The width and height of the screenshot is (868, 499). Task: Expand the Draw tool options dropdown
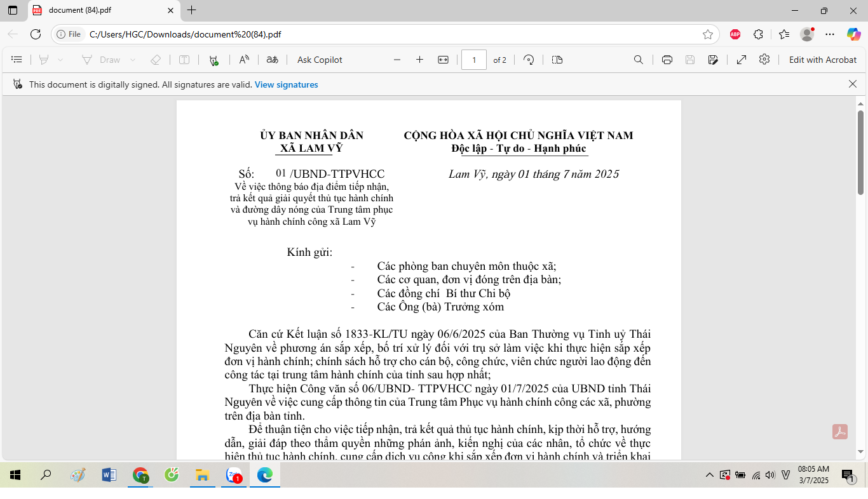[x=133, y=60]
